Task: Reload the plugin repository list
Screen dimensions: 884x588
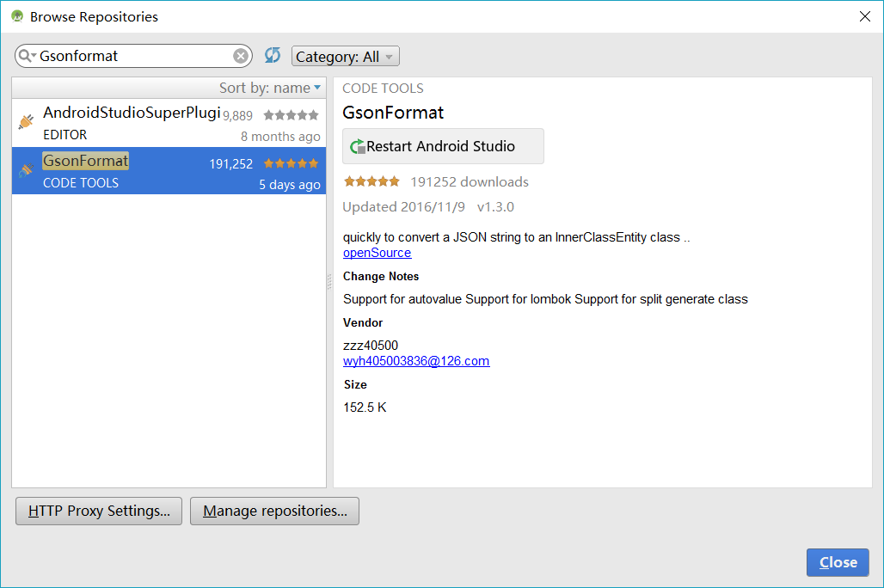Action: tap(273, 55)
